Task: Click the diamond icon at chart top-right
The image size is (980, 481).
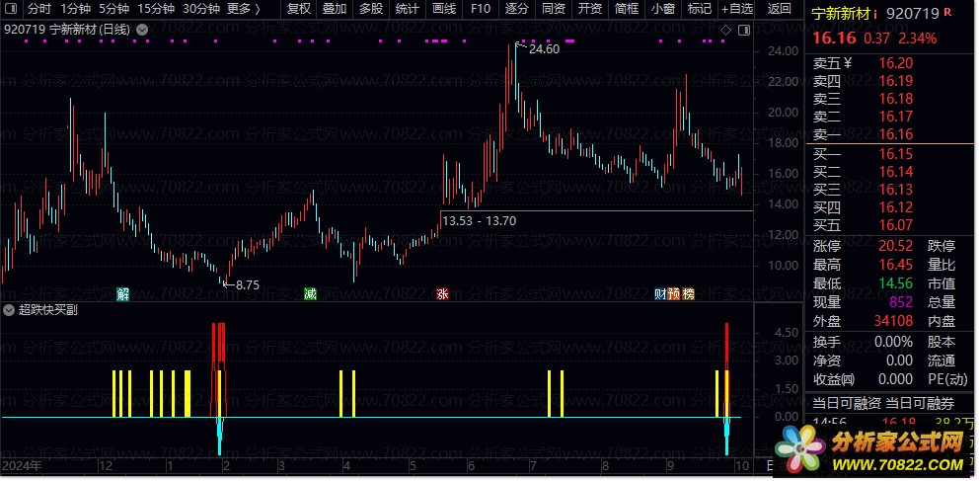Action: coord(726,30)
